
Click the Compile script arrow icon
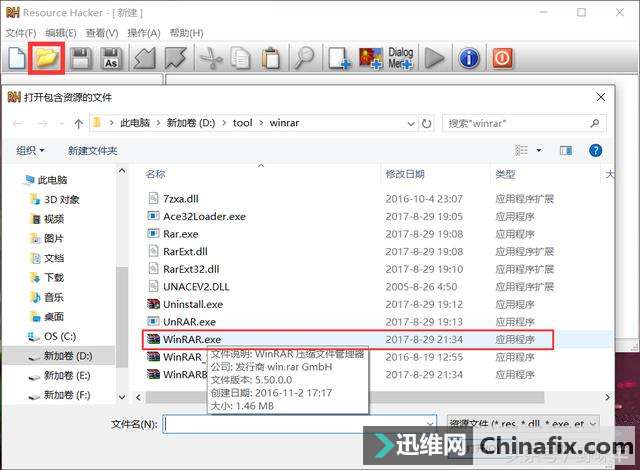pos(144,58)
